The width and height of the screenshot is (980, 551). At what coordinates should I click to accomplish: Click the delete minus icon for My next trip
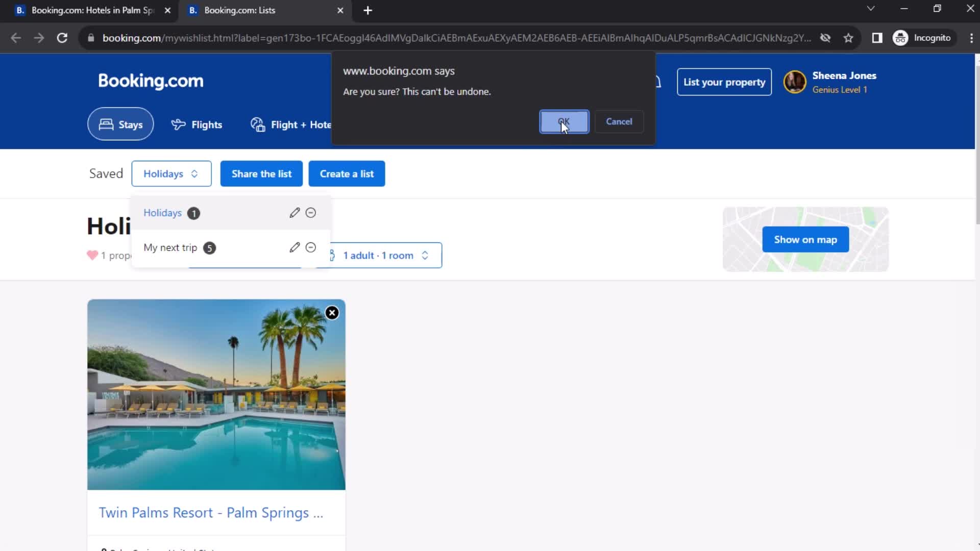click(310, 247)
